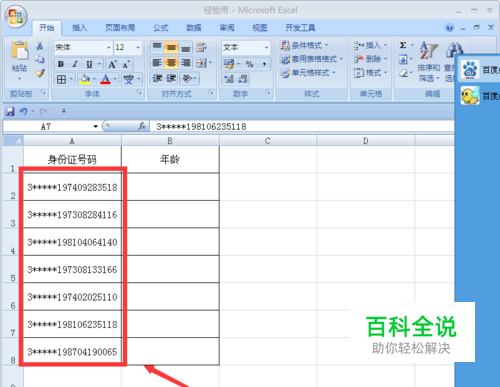Switch to the Developer tab
Screen dimensions: 500x387
point(300,28)
